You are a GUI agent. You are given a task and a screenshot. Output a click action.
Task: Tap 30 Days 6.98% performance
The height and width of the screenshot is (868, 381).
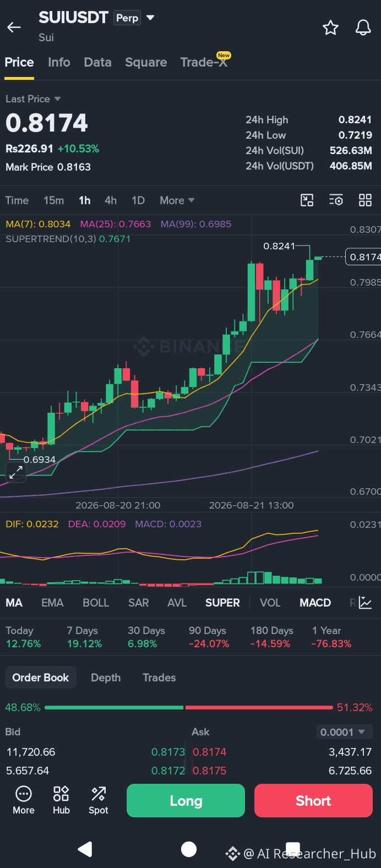tap(146, 637)
